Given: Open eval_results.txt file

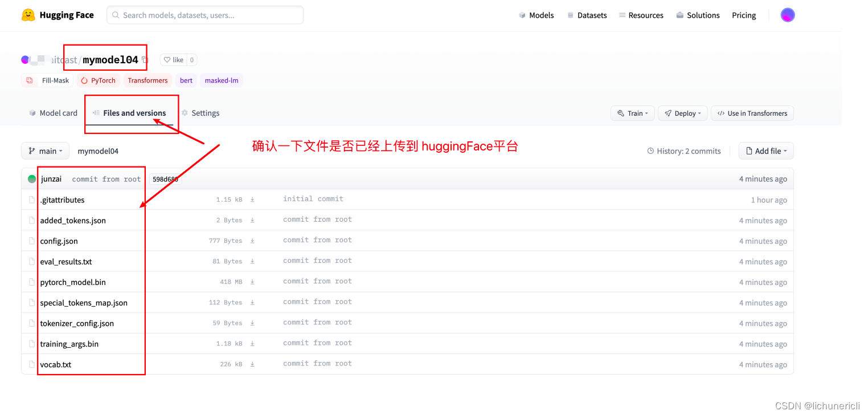Looking at the screenshot, I should tap(66, 262).
